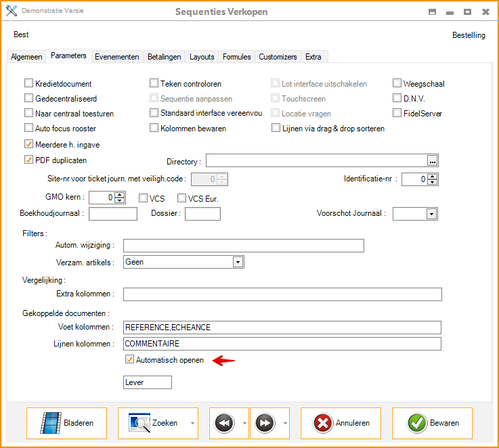Open the Zoeken button dropdown arrow
499x448 pixels.
[192, 424]
